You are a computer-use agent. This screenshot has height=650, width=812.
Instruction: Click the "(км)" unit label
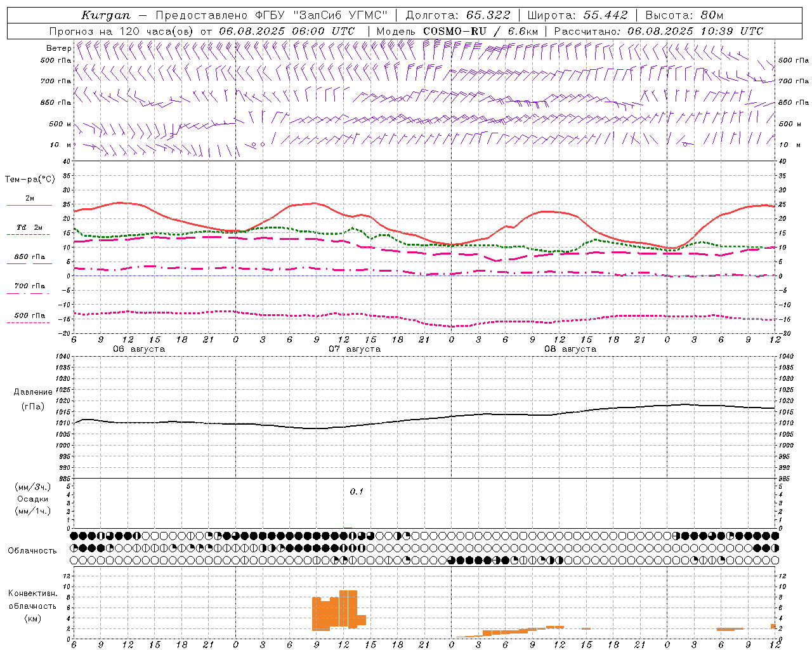tap(33, 618)
